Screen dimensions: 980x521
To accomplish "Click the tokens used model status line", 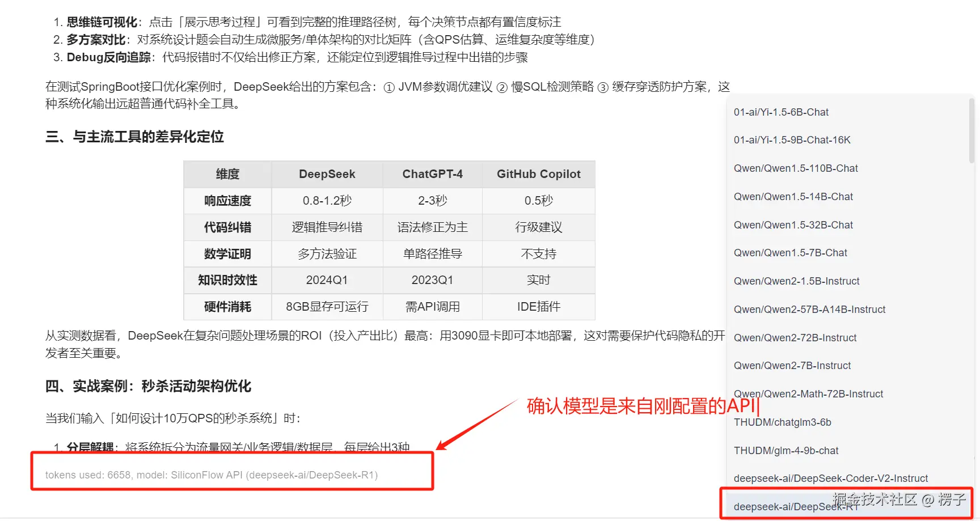I will (x=212, y=475).
